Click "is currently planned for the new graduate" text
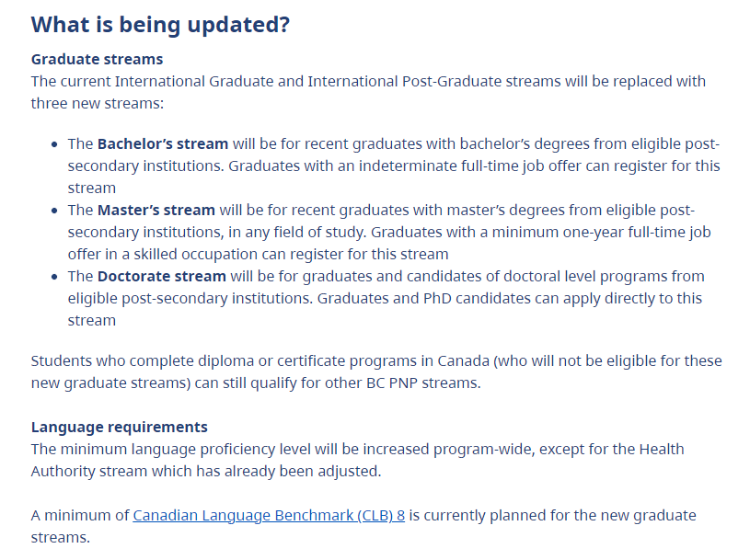Image resolution: width=750 pixels, height=560 pixels. click(552, 516)
